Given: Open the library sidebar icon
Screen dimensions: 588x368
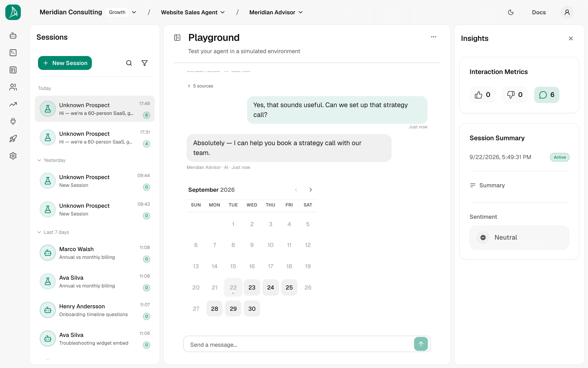Looking at the screenshot, I should click(x=13, y=70).
